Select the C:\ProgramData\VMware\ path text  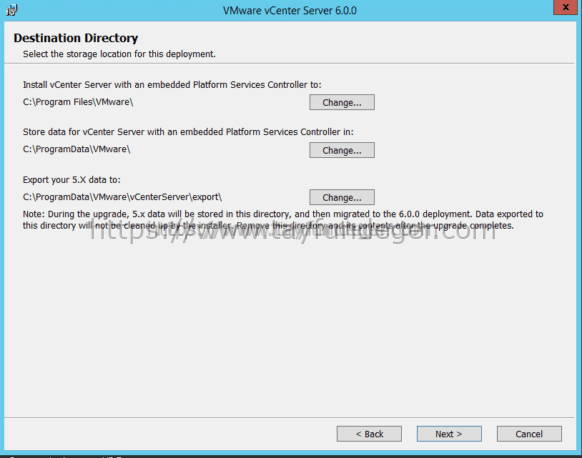[76, 149]
